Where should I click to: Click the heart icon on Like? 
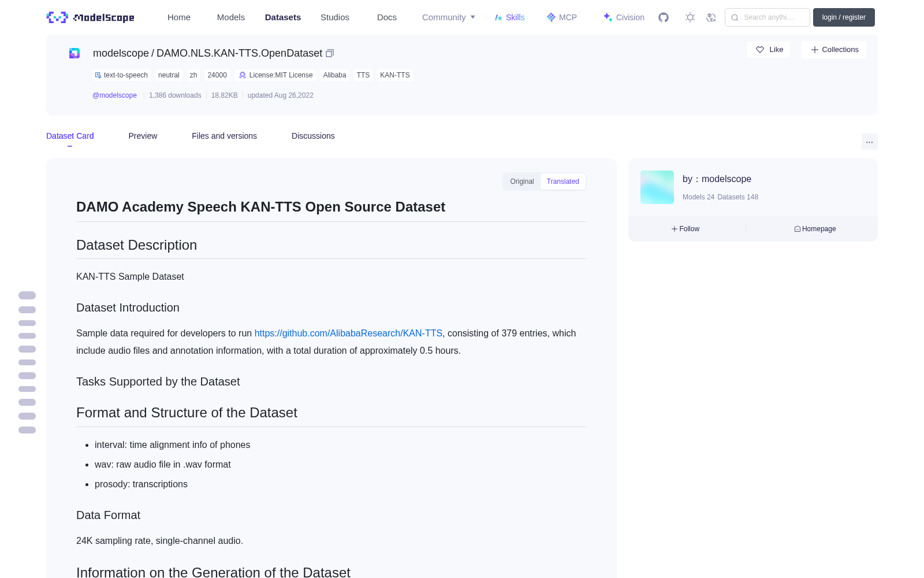click(760, 50)
